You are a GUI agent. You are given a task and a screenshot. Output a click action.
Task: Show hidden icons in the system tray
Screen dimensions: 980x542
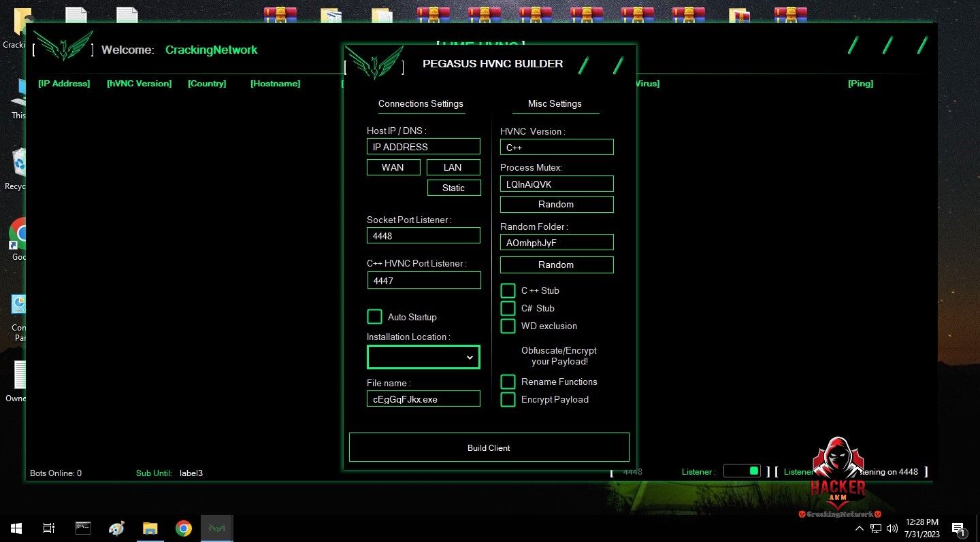(860, 528)
